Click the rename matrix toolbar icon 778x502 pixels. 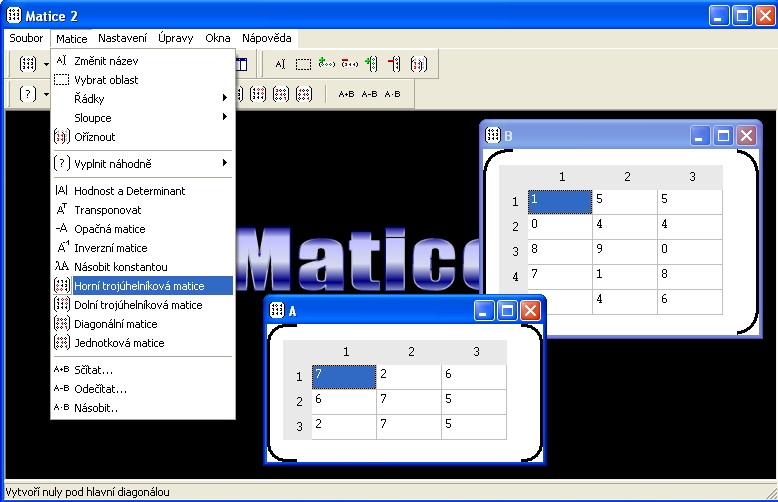[280, 64]
